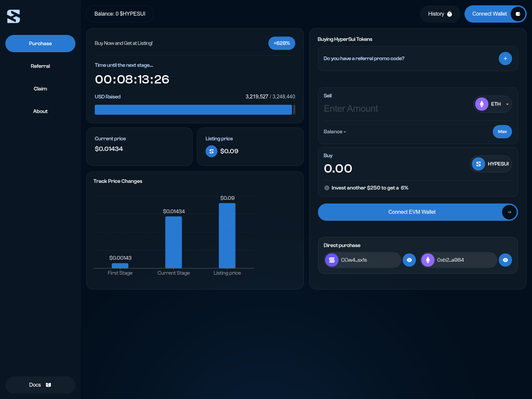Open the Purchase section
Screen dimensions: 532x399
click(40, 44)
